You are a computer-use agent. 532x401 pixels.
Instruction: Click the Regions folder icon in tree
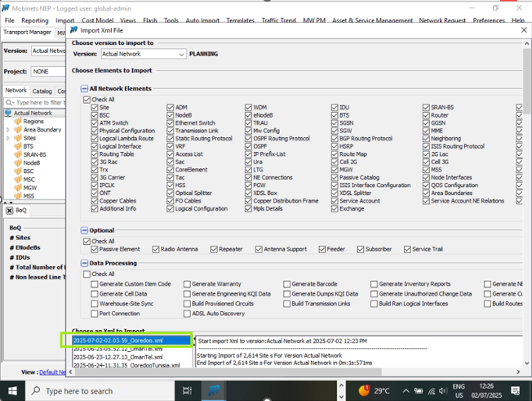pos(17,122)
